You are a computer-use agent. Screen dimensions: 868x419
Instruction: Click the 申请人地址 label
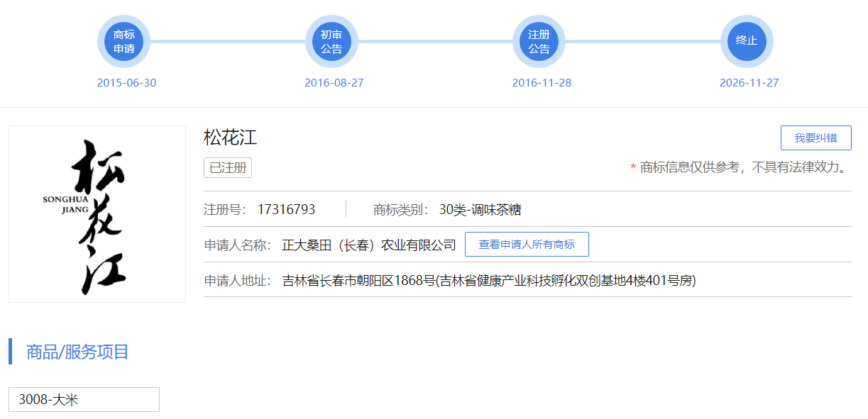point(238,281)
